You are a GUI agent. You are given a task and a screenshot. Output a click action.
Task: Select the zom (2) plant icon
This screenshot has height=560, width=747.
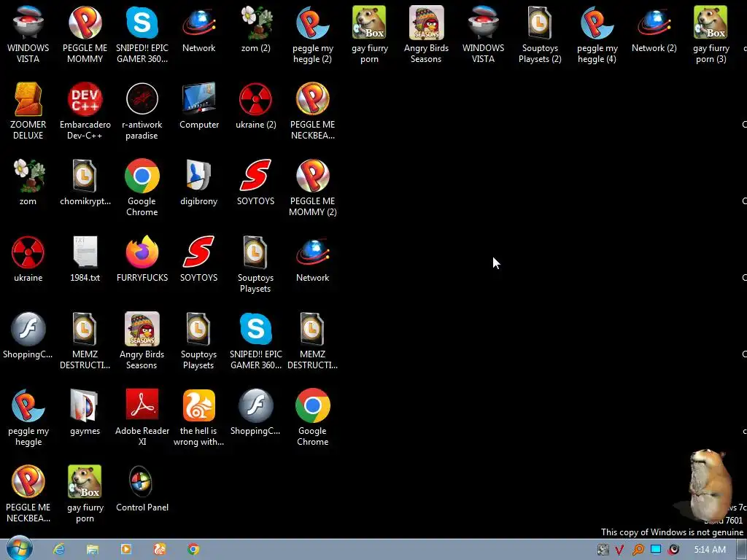256,29
